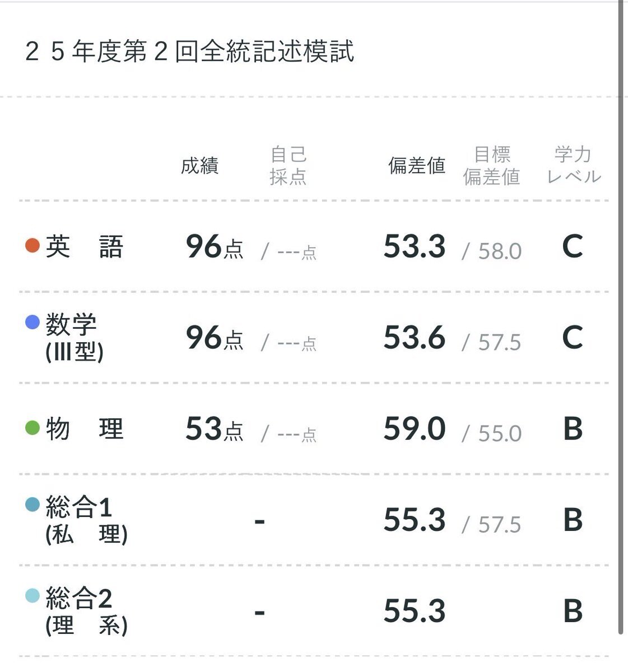Open the 25年度第2回全統記述模試 exam title

[x=189, y=52]
